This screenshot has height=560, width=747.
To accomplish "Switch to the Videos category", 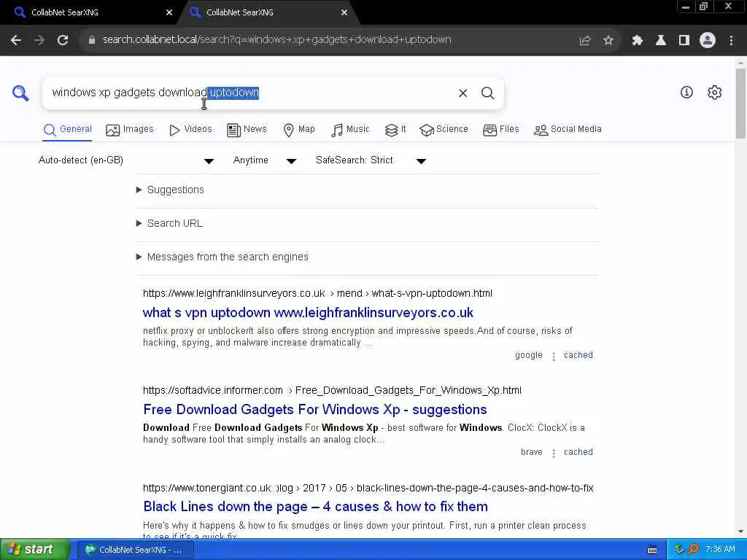I will click(190, 130).
